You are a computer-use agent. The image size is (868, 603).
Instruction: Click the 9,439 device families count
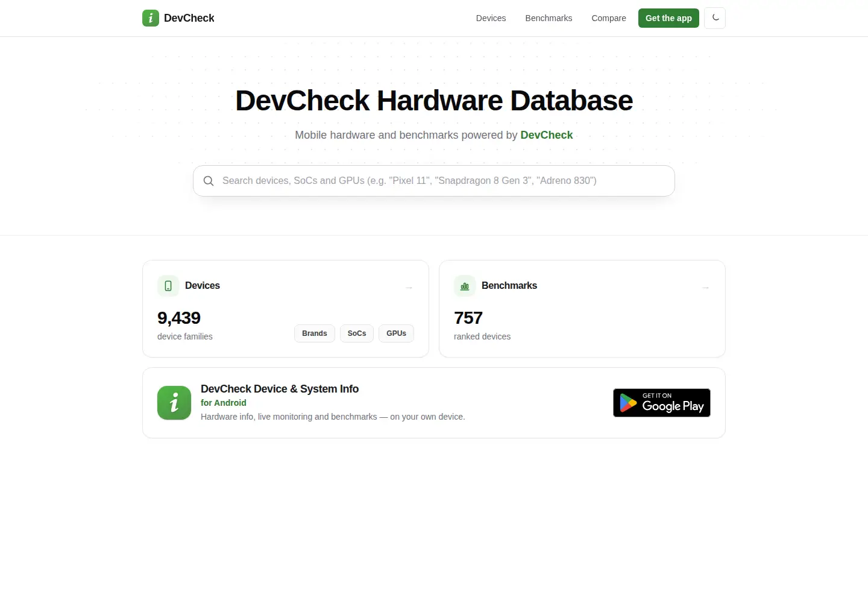[x=179, y=318]
